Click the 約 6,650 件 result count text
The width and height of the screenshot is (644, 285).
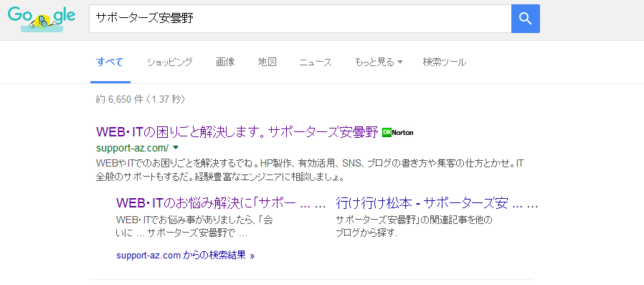(x=141, y=99)
